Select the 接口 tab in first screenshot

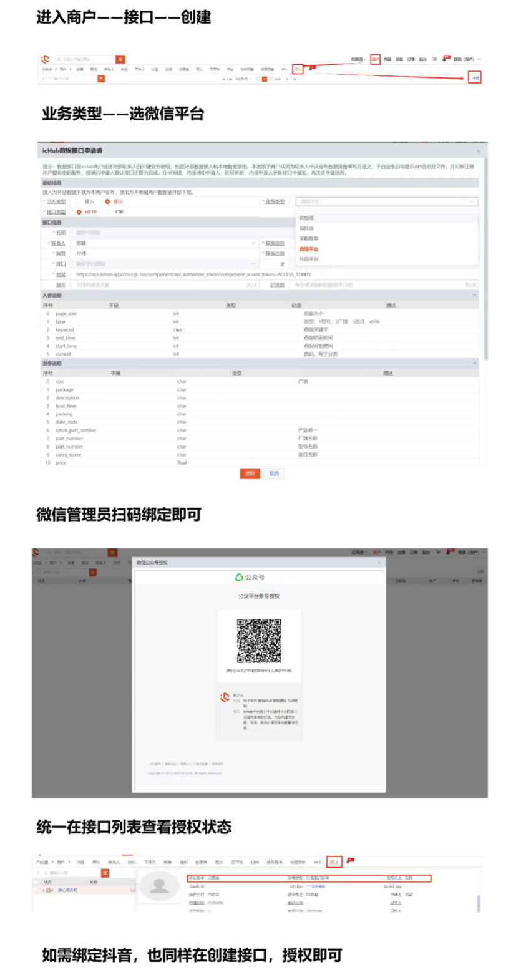[298, 69]
